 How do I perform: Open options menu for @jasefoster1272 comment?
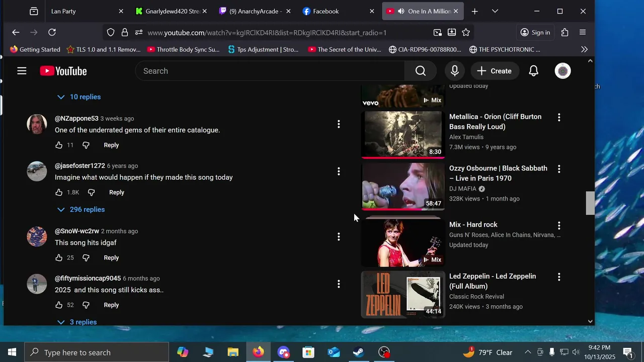tap(339, 171)
